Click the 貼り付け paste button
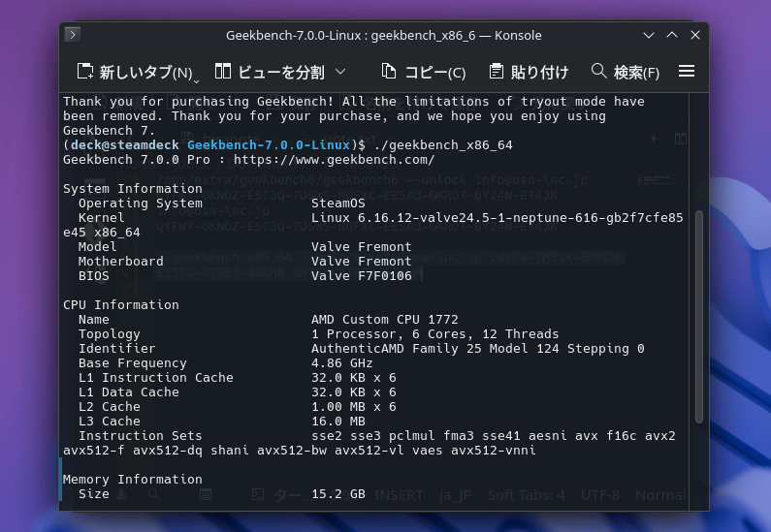 coord(529,73)
